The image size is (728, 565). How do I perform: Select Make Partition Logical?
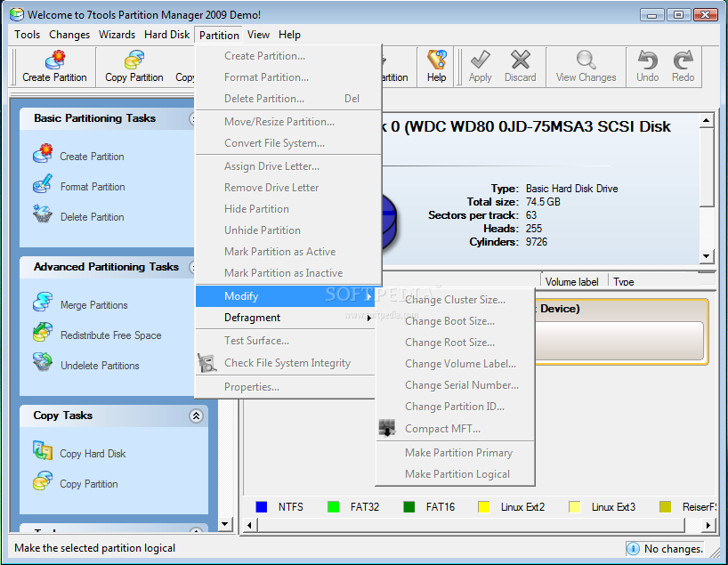[x=455, y=474]
